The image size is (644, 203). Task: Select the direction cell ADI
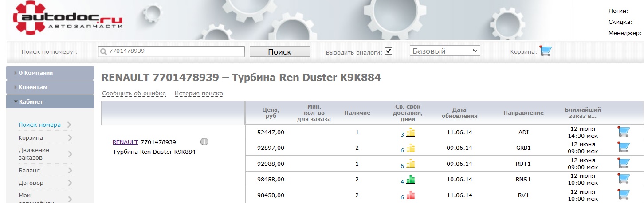click(x=523, y=132)
